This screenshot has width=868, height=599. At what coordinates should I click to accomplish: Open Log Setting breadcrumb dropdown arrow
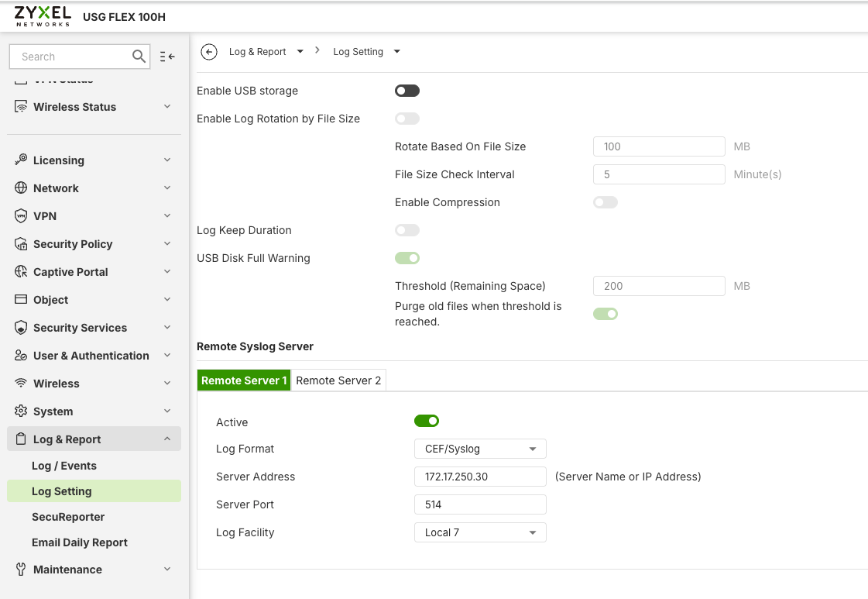click(397, 52)
